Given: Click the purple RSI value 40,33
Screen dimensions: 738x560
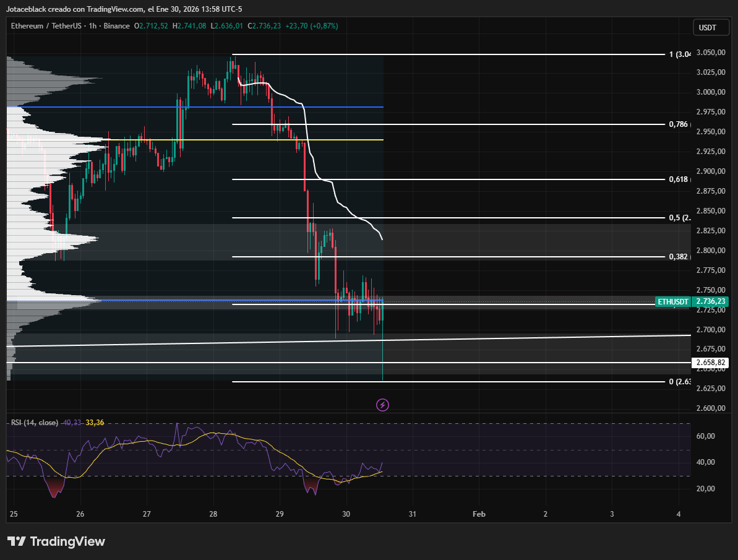Looking at the screenshot, I should click(72, 423).
